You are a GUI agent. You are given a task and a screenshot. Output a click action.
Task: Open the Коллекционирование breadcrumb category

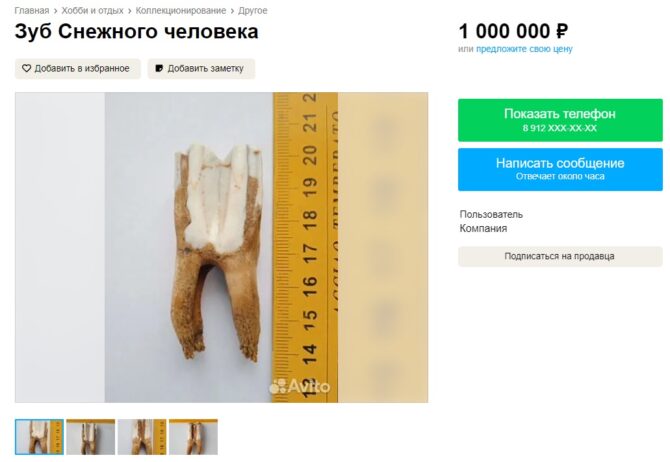pyautogui.click(x=181, y=11)
